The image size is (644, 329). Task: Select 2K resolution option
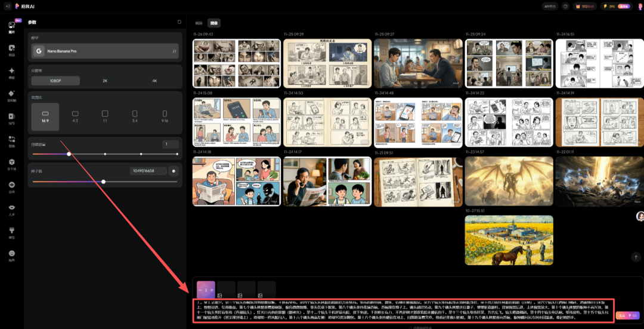coord(105,81)
